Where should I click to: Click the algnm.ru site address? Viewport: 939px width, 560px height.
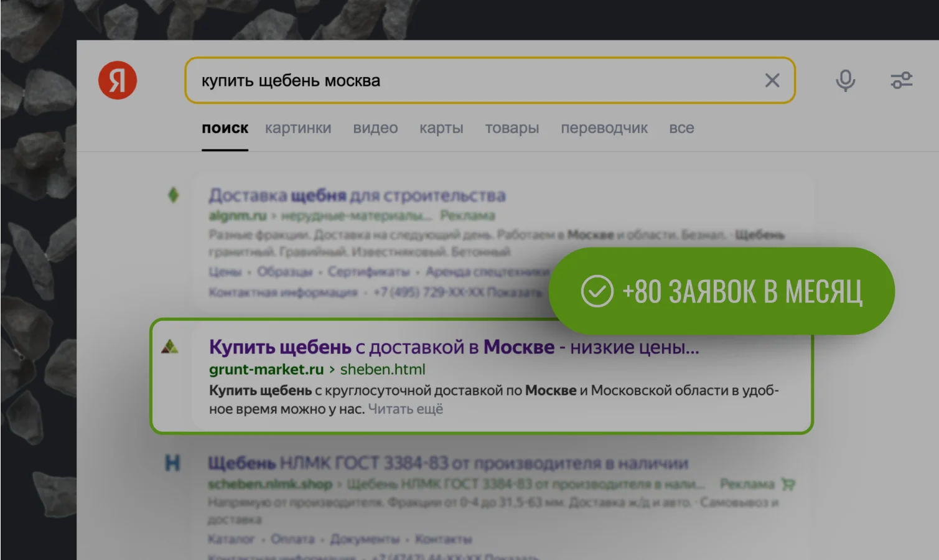click(238, 216)
